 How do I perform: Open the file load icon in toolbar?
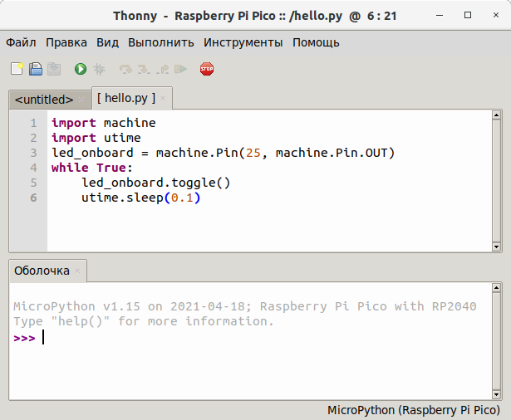click(36, 69)
